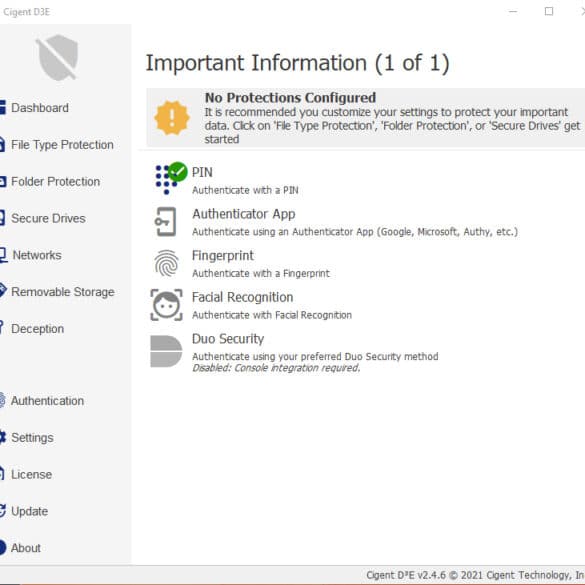Go to File Type Protection

coord(62,145)
